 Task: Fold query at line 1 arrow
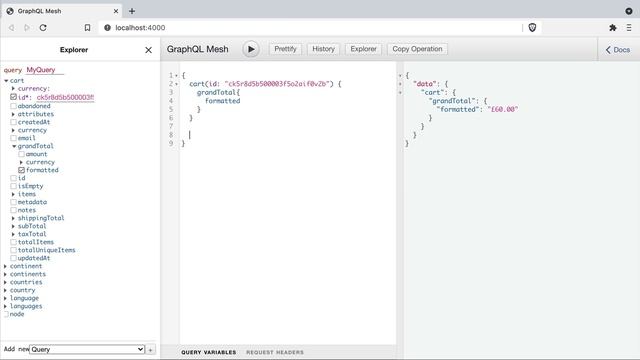[176, 76]
